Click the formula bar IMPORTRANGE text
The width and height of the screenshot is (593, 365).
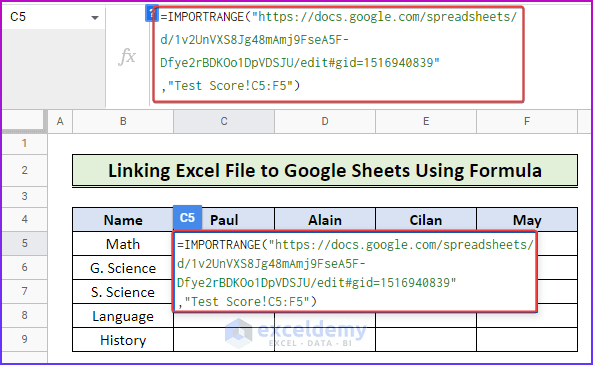338,51
